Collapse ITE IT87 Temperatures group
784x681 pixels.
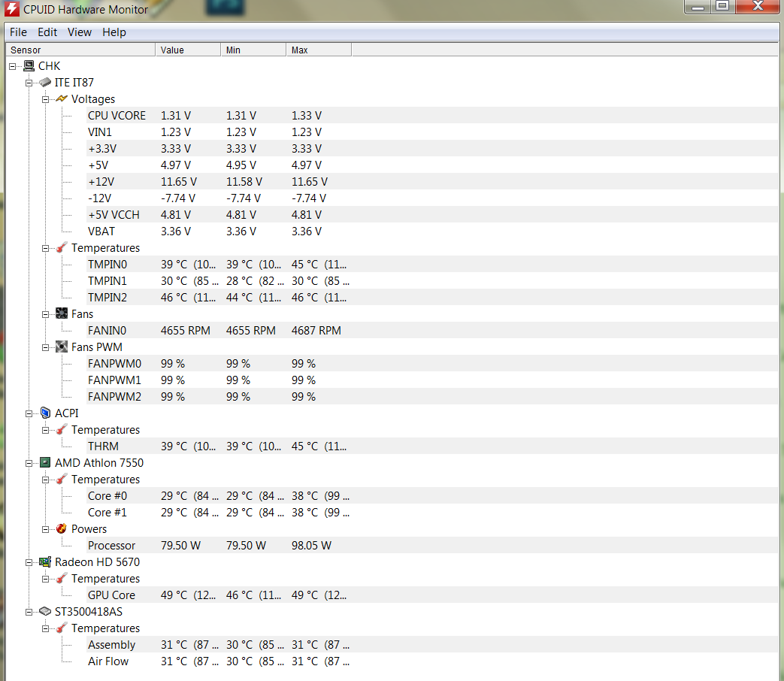(46, 248)
